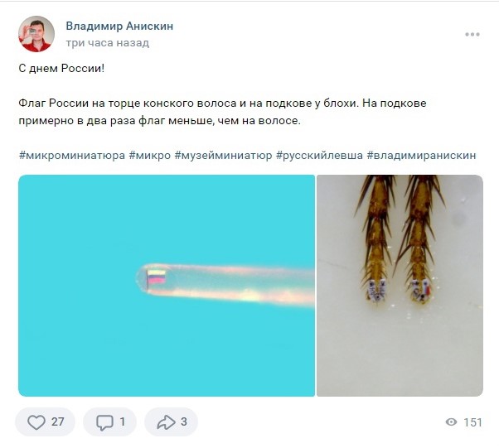This screenshot has width=499, height=448.
Task: Open the author name Владимир Анискин
Action: pyautogui.click(x=119, y=26)
